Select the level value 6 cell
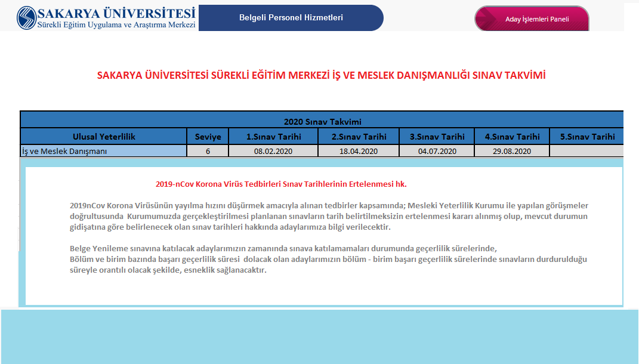 point(208,151)
